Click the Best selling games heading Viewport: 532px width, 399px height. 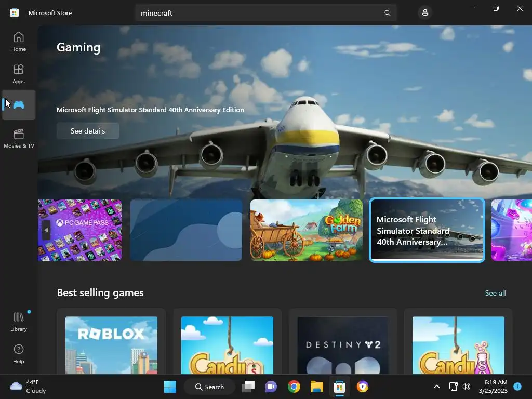click(x=100, y=293)
